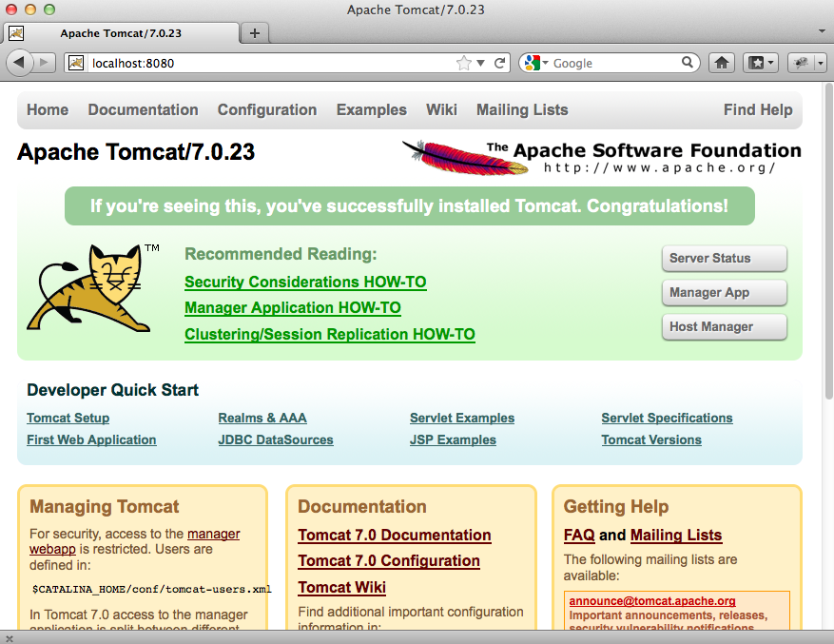Open the Tomcat Setup link
This screenshot has width=834, height=644.
pyautogui.click(x=68, y=418)
